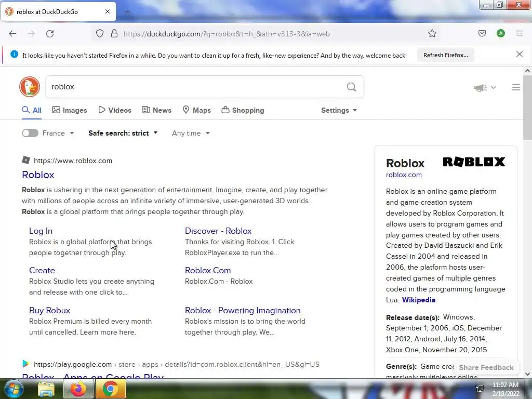Open the Firefox application menu
The image size is (532, 399).
[x=519, y=33]
